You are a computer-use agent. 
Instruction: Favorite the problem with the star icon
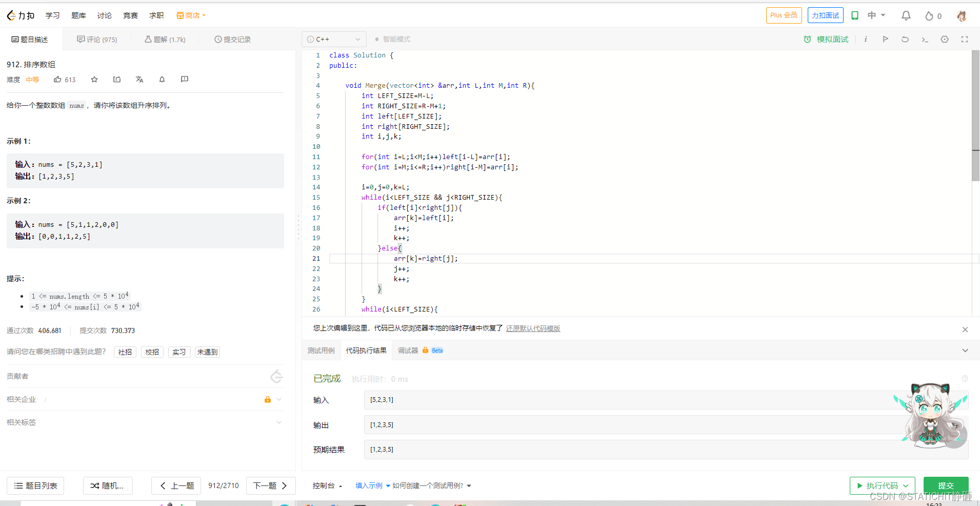94,79
